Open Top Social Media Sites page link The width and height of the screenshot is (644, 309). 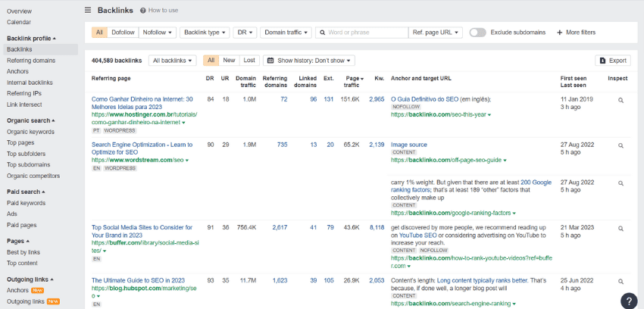[x=142, y=232]
